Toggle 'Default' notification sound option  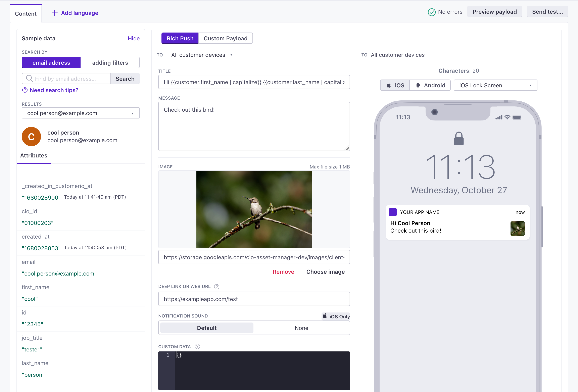[206, 328]
